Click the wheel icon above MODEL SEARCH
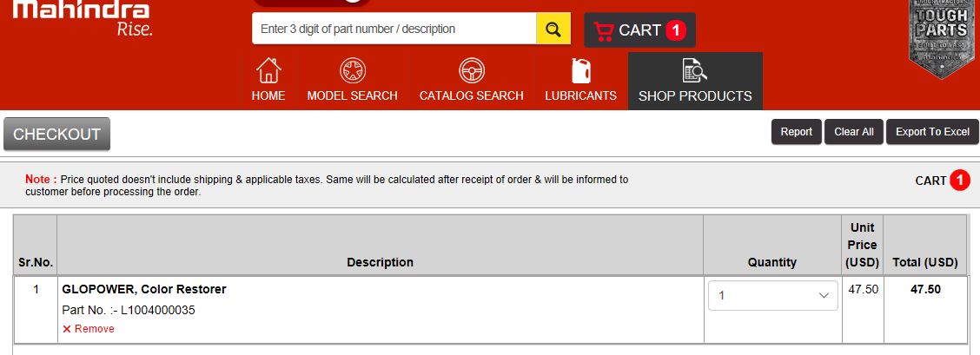Viewport: 980px width, 355px height. tap(353, 70)
